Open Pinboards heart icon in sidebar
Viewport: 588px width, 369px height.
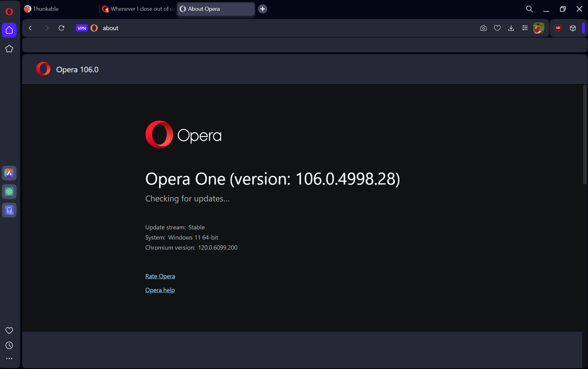click(9, 331)
